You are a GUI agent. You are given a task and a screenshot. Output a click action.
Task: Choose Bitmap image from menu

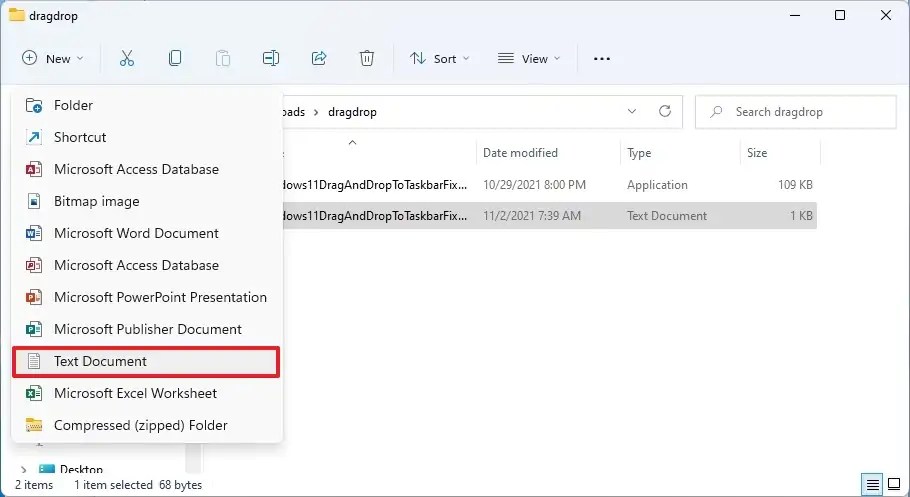[147, 201]
